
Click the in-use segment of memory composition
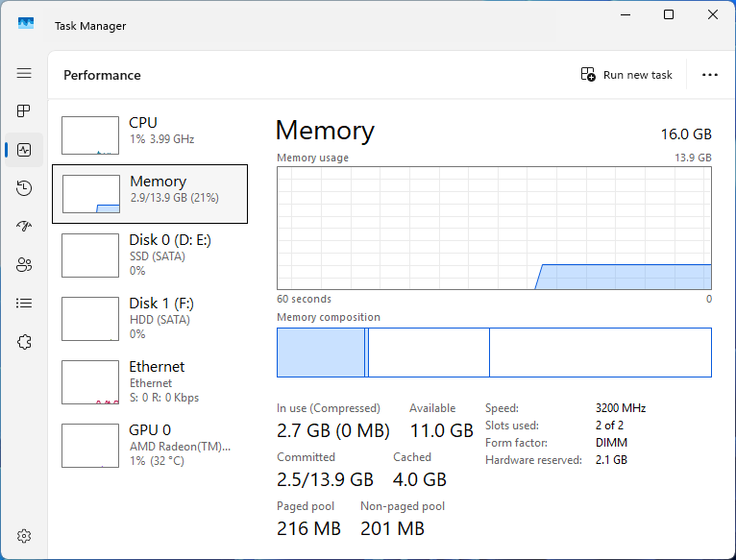[321, 353]
